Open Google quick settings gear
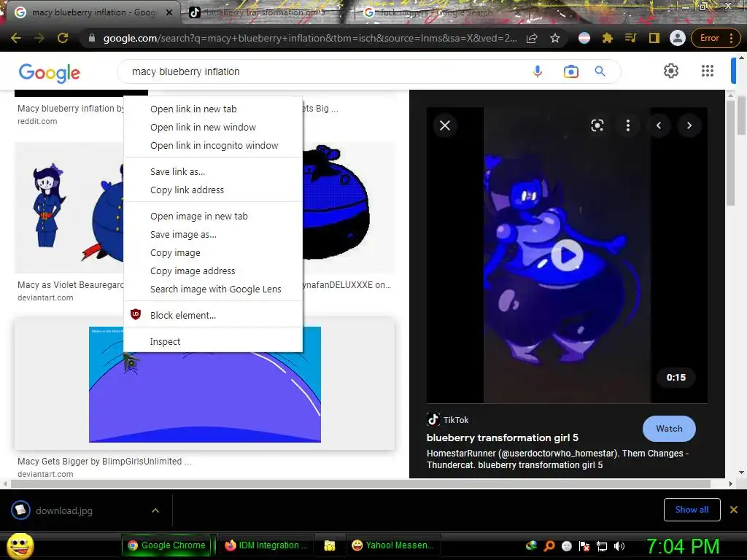747x560 pixels. 671,71
